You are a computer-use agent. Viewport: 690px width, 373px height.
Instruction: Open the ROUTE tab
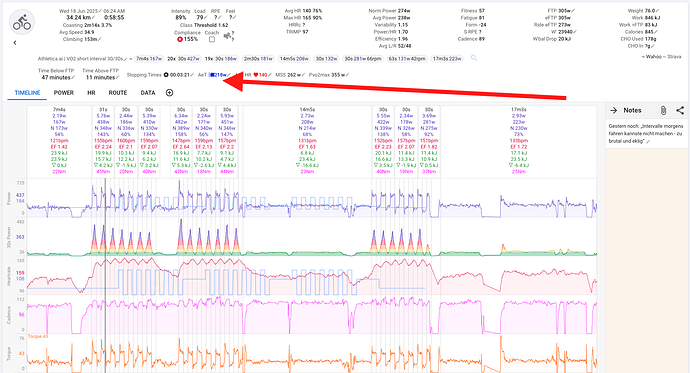coord(118,93)
